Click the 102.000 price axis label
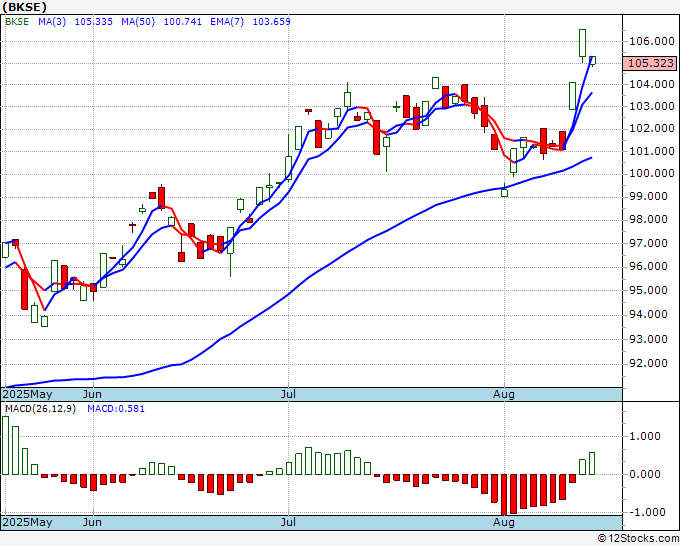 point(651,128)
